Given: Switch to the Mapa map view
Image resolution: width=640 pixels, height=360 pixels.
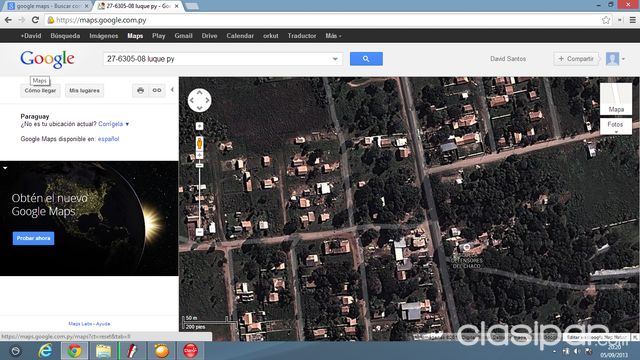Looking at the screenshot, I should click(616, 100).
